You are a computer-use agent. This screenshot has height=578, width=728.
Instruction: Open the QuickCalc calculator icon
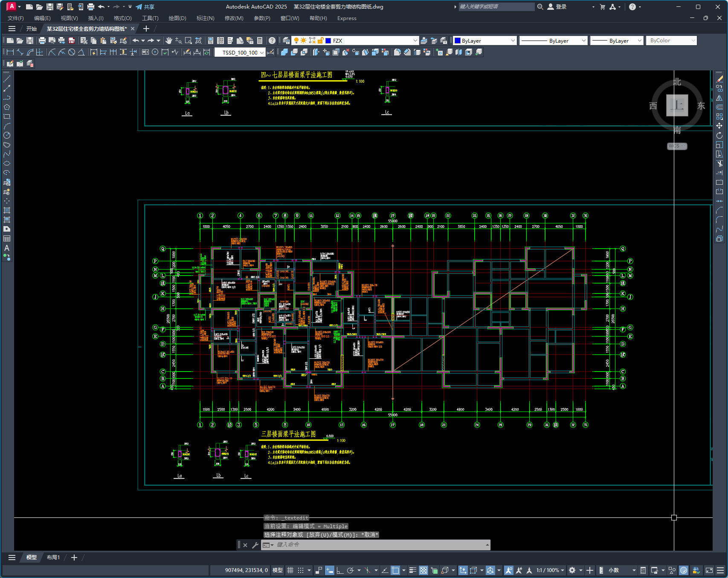260,41
